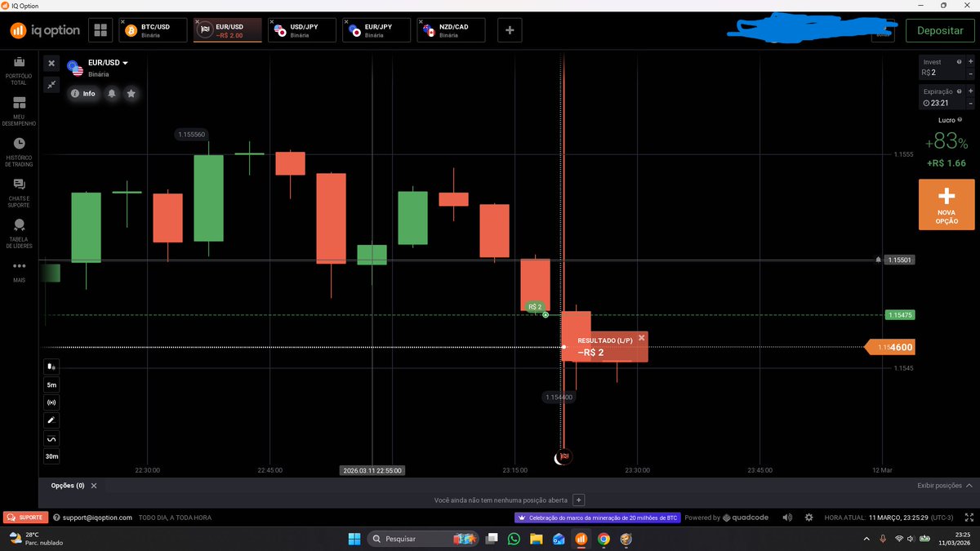Open Portfólio Total in the sidebar
Image resolution: width=980 pixels, height=551 pixels.
19,71
